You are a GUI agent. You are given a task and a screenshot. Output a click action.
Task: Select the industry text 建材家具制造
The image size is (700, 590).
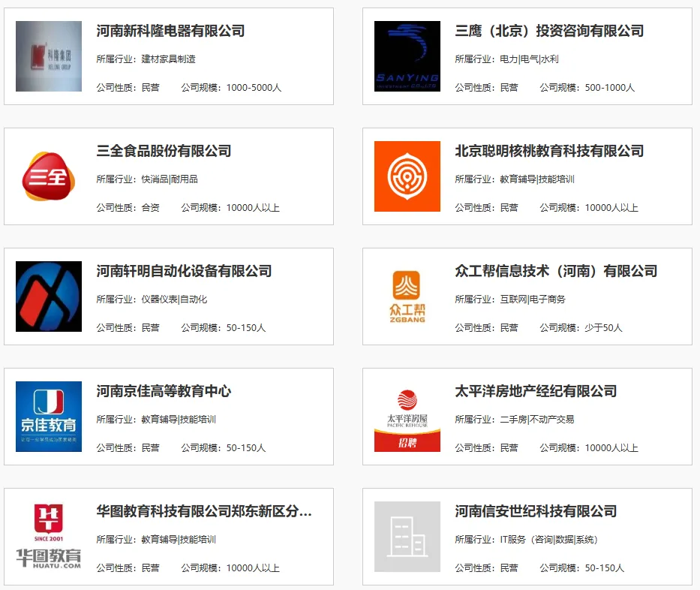pos(168,59)
